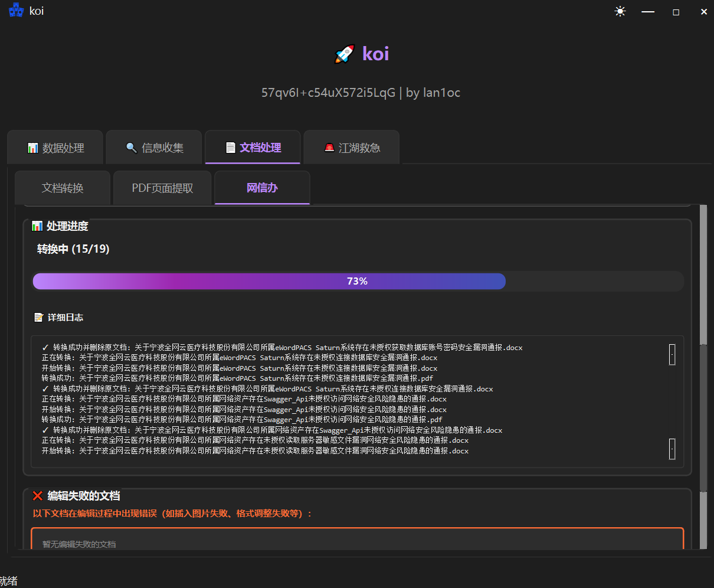
Task: Click the chart icon beside 处理进度
Action: click(x=37, y=226)
